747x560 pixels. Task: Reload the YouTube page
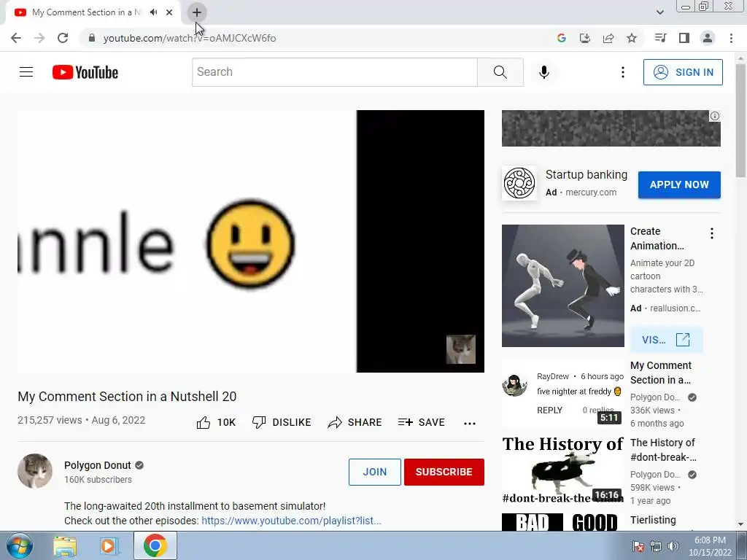[63, 38]
